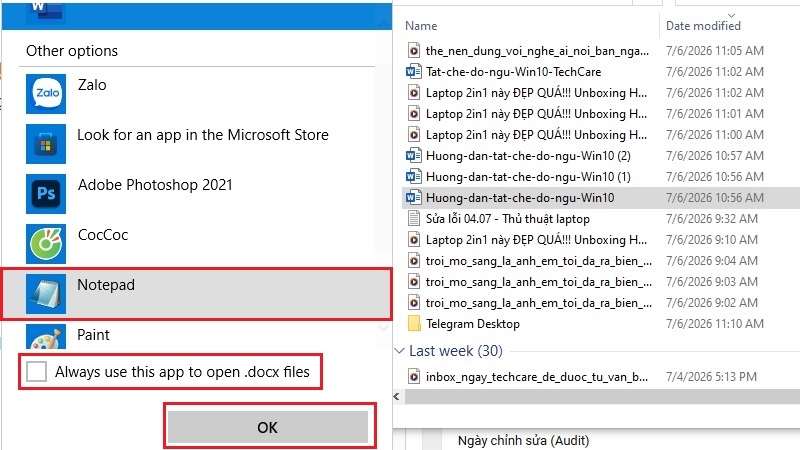Screen dimensions: 800x450
Task: Click the Telegram Desktop folder icon
Action: (414, 323)
